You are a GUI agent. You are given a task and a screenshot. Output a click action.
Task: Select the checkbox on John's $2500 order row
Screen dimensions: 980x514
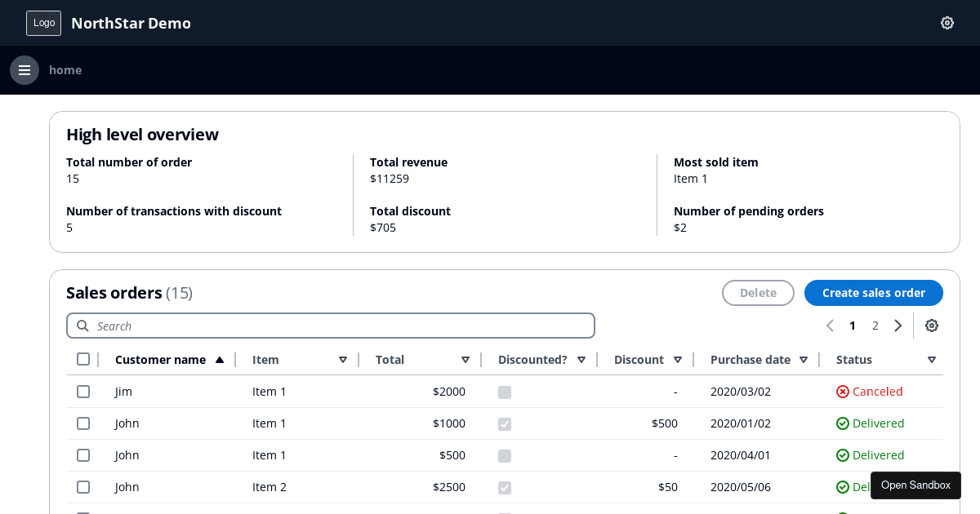pos(83,486)
